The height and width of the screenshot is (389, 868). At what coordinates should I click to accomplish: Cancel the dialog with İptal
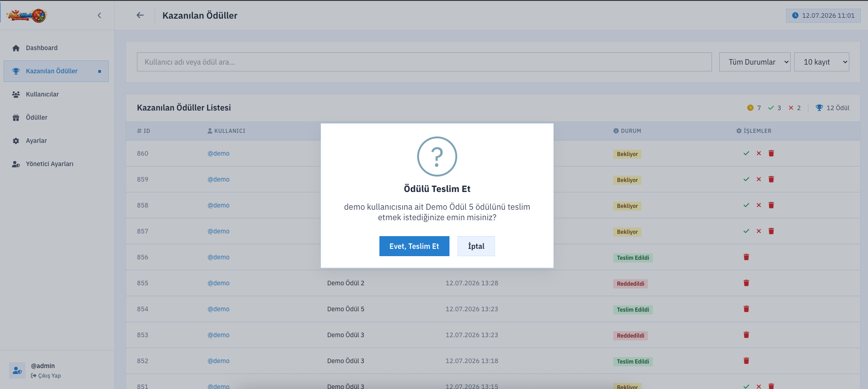[x=476, y=246]
